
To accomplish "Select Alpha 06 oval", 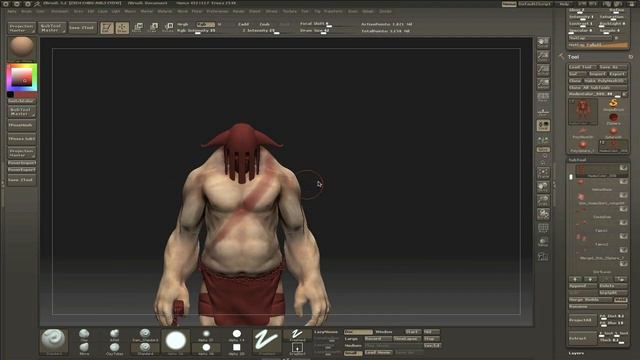I will point(206,349).
